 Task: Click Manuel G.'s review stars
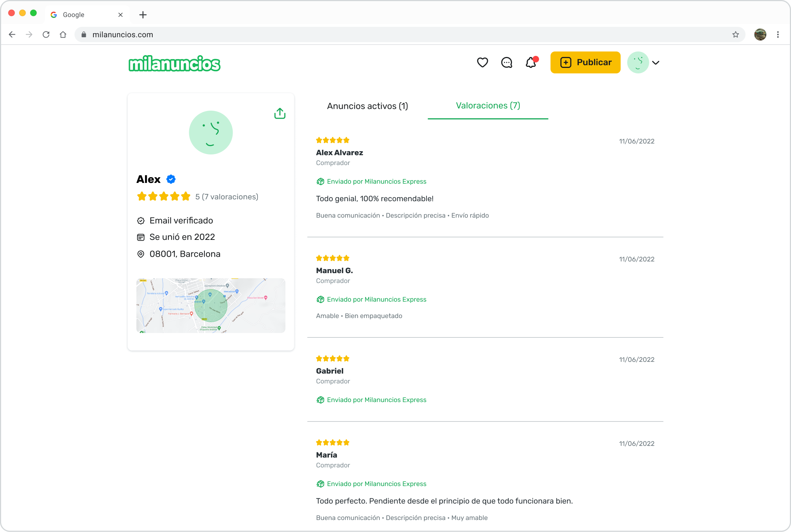point(333,258)
